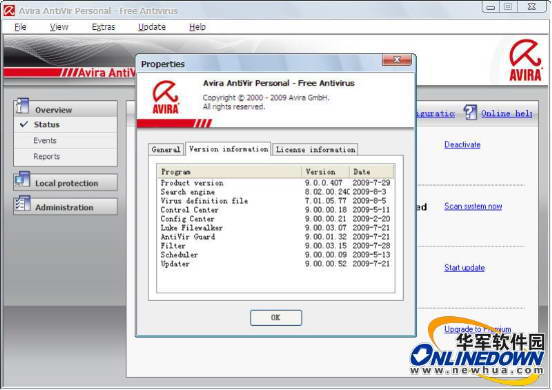Click the Configuration link

pyautogui.click(x=435, y=114)
